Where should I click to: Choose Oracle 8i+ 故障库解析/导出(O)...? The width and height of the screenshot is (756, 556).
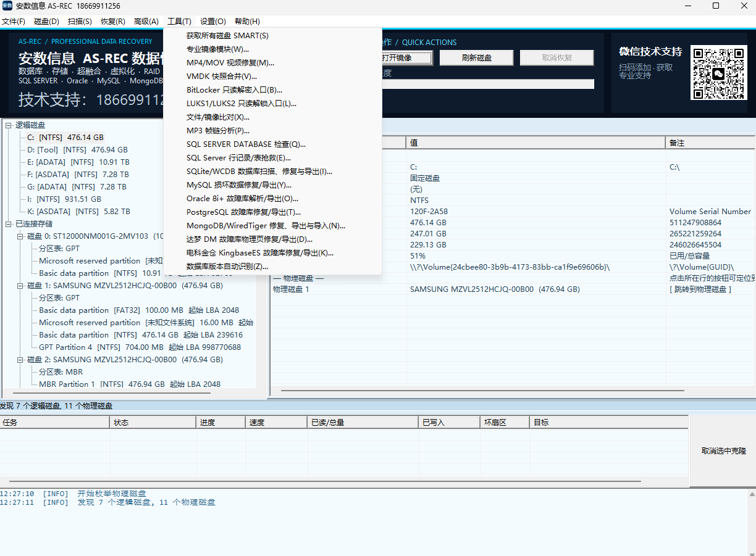273,199
